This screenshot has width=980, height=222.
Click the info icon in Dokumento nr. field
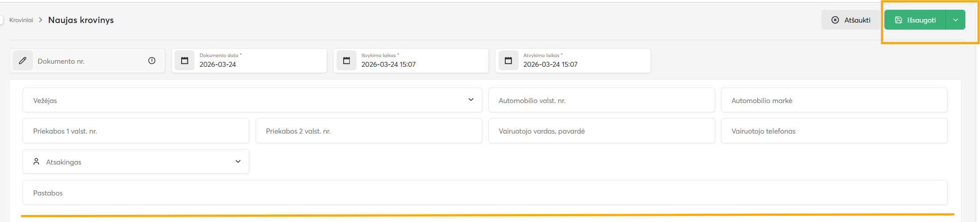152,61
